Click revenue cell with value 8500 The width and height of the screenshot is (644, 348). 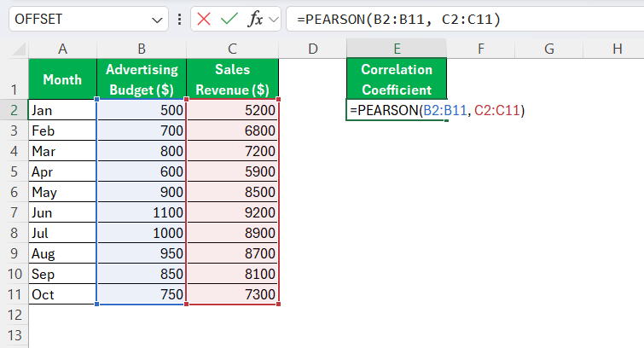(x=233, y=192)
